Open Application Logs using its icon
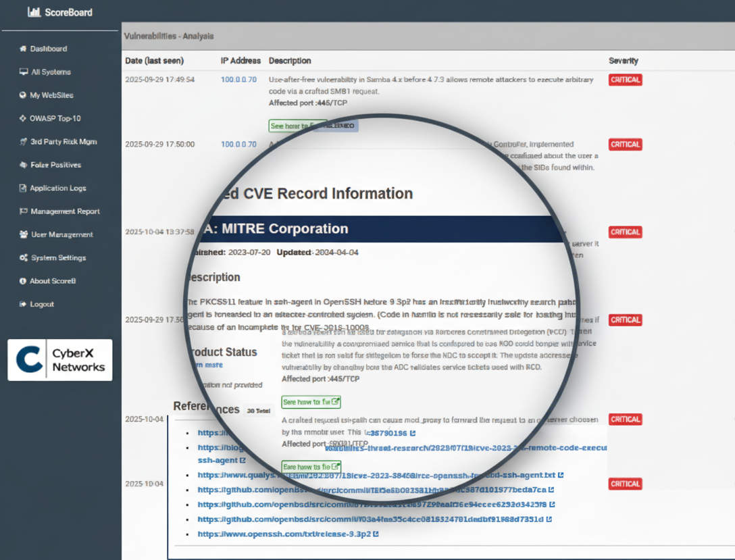This screenshot has height=560, width=735. click(x=22, y=188)
